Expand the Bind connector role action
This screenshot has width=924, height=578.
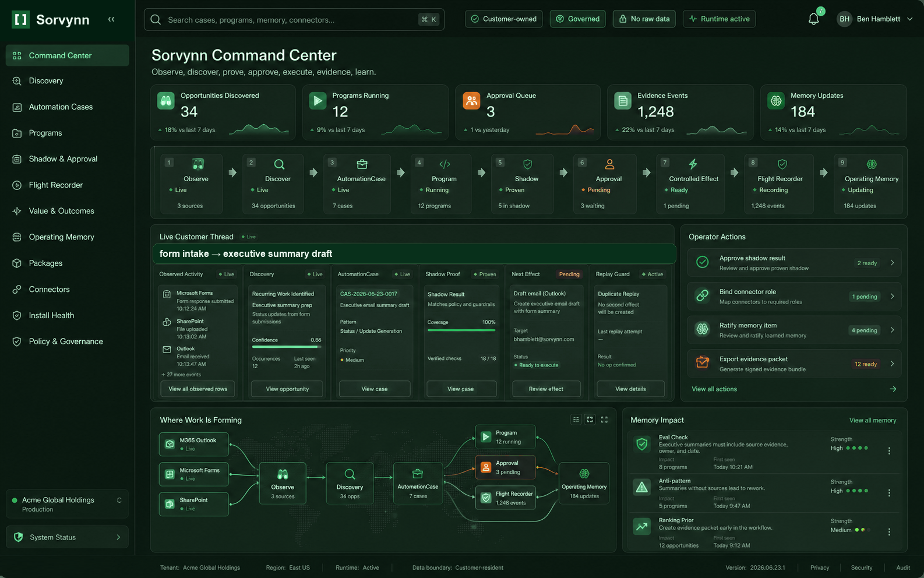(794, 297)
